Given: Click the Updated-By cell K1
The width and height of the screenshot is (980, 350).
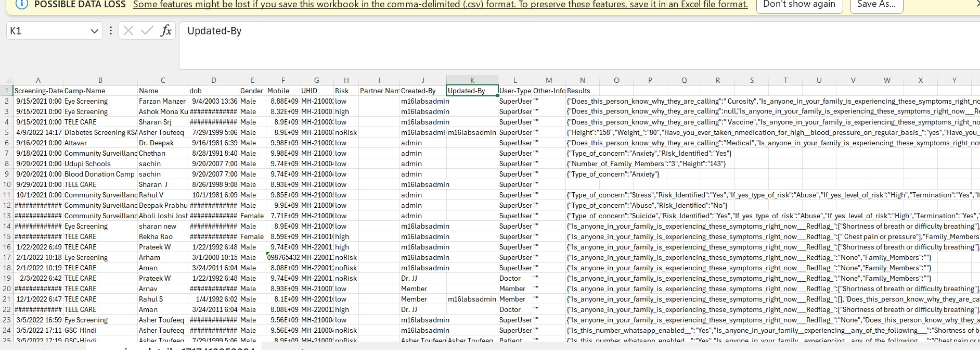Looking at the screenshot, I should (x=472, y=91).
